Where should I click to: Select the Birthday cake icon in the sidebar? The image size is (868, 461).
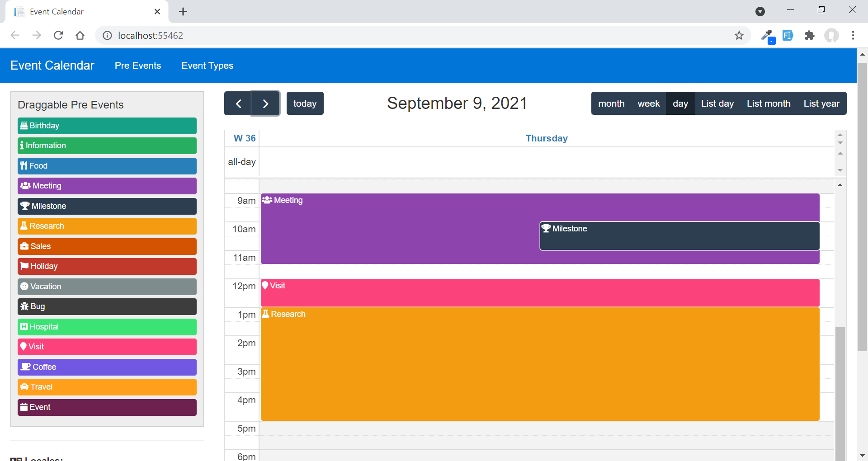[x=24, y=126]
